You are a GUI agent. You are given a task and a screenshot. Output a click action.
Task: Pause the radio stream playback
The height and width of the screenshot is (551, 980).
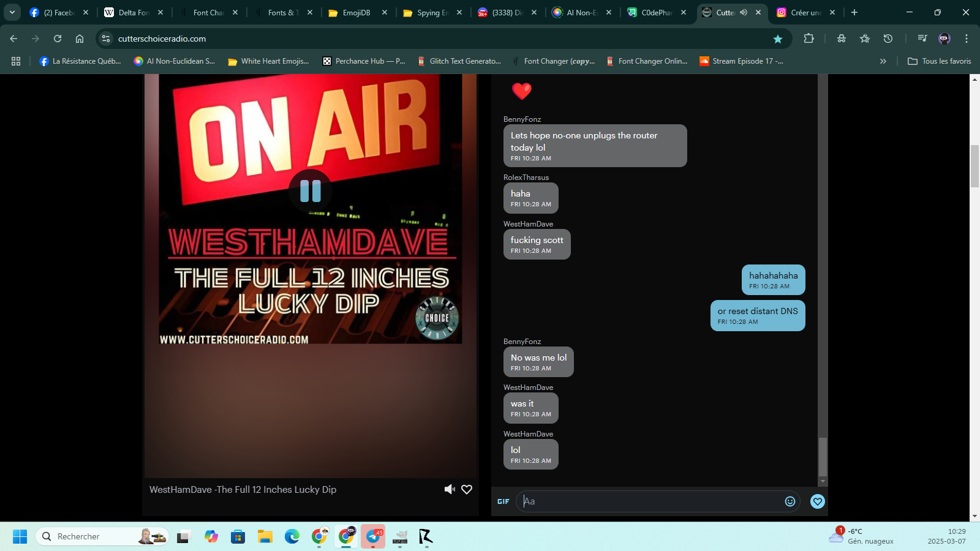point(311,191)
